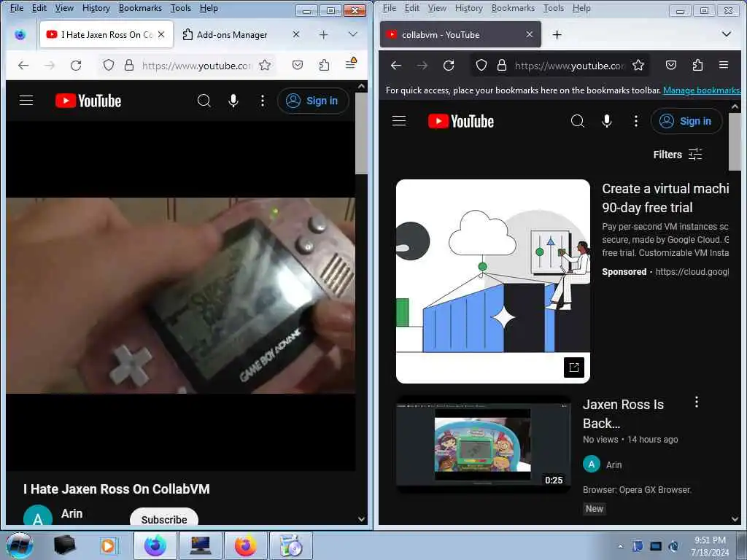This screenshot has height=560, width=747.
Task: Click tracking protection shield in left window
Action: point(109,65)
